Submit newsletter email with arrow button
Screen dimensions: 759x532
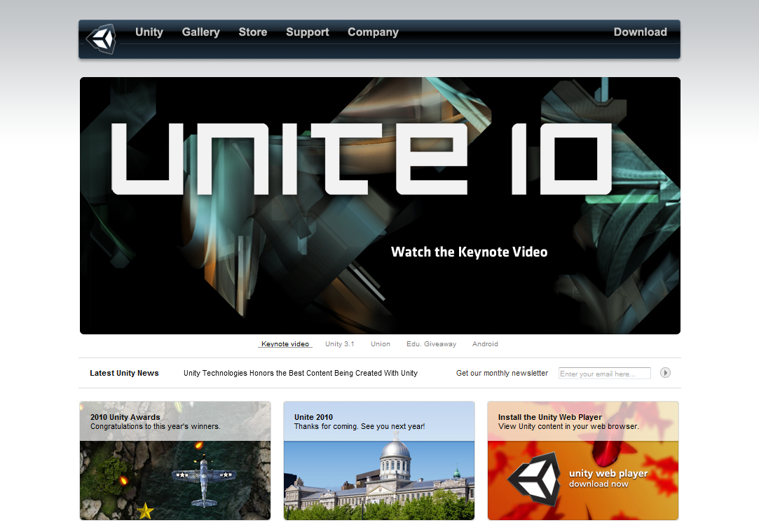coord(665,373)
